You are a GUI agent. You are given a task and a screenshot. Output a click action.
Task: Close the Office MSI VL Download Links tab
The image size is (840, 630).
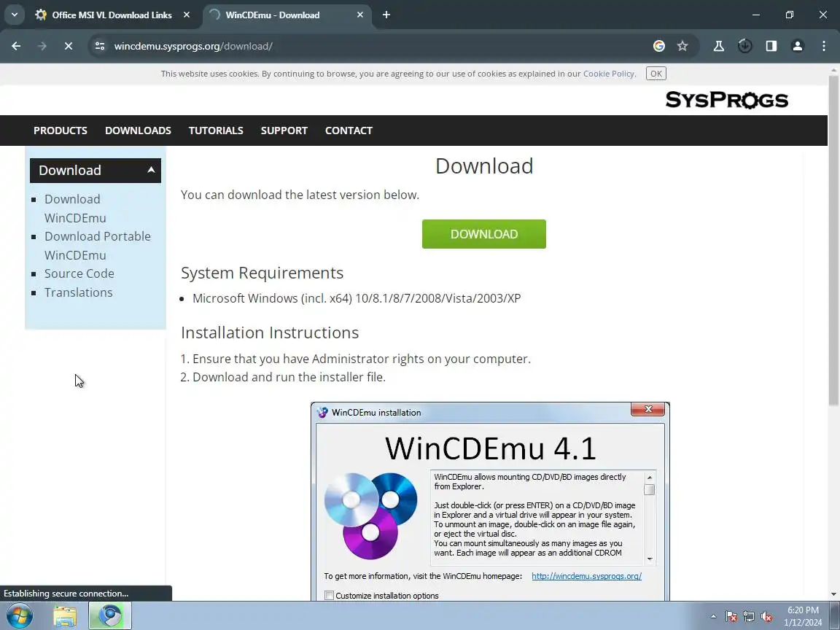[x=187, y=15]
